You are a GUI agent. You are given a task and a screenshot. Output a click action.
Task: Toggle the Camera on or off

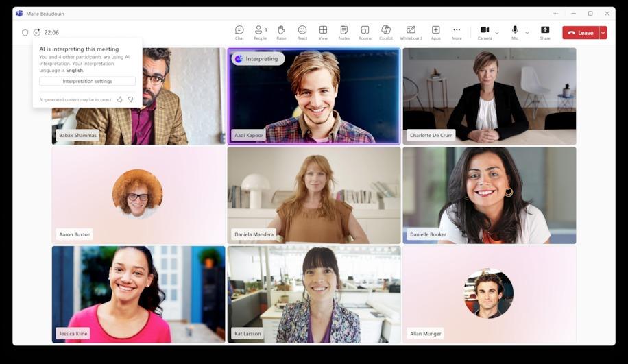485,32
